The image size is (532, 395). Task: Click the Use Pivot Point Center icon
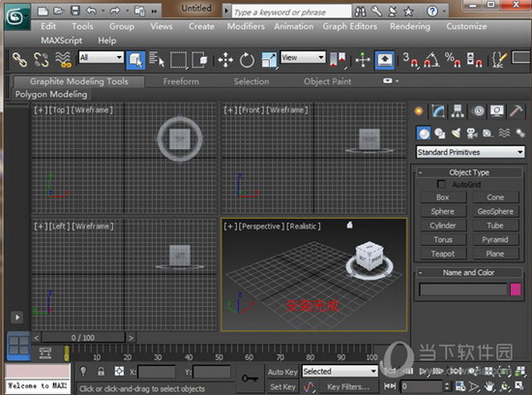pyautogui.click(x=338, y=60)
